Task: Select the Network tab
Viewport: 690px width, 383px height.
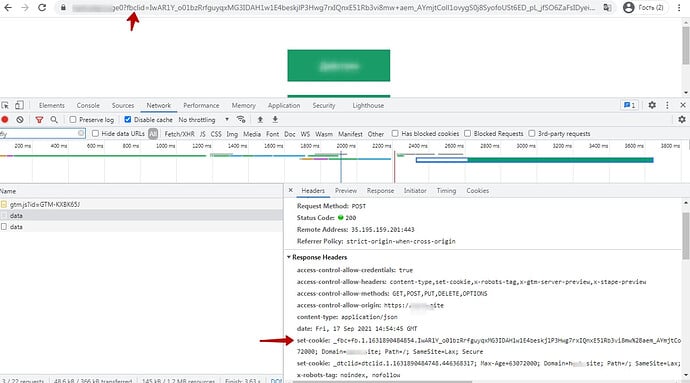Action: coord(159,106)
